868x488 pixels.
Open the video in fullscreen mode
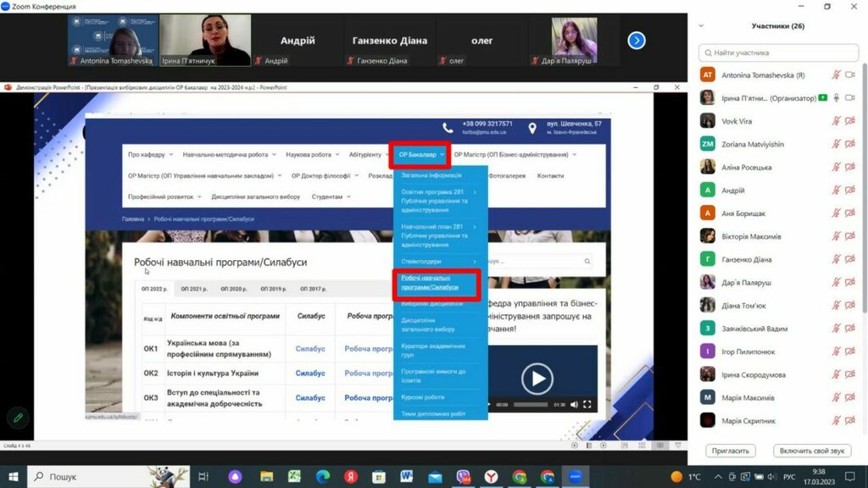click(587, 405)
